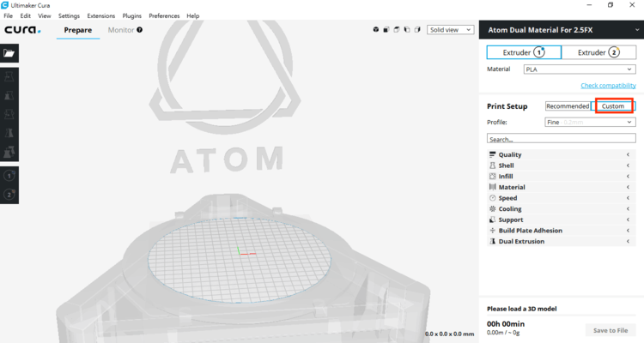644x343 pixels.
Task: Open the Preferences menu
Action: point(164,15)
